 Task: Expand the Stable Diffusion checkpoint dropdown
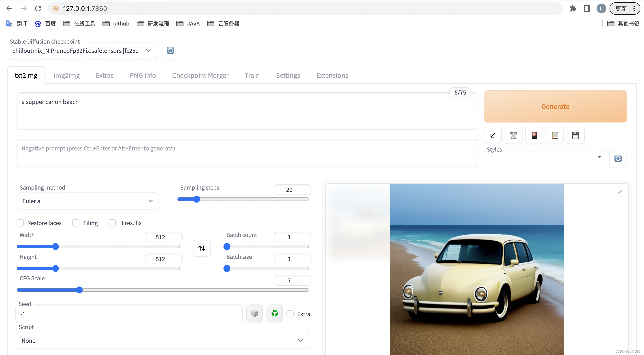(x=82, y=51)
